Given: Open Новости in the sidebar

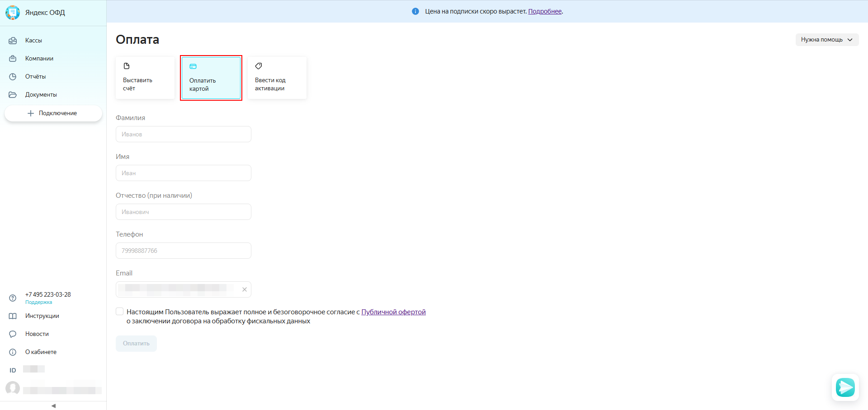Looking at the screenshot, I should (37, 334).
